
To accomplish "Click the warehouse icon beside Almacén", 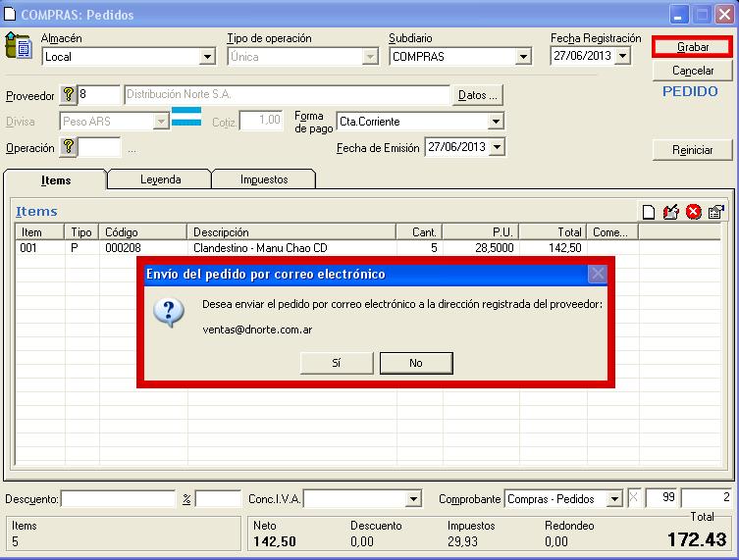I will click(x=18, y=46).
